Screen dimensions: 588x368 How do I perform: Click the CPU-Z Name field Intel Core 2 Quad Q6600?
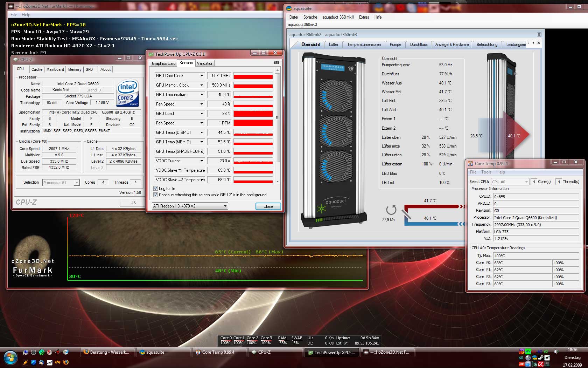[x=78, y=84]
